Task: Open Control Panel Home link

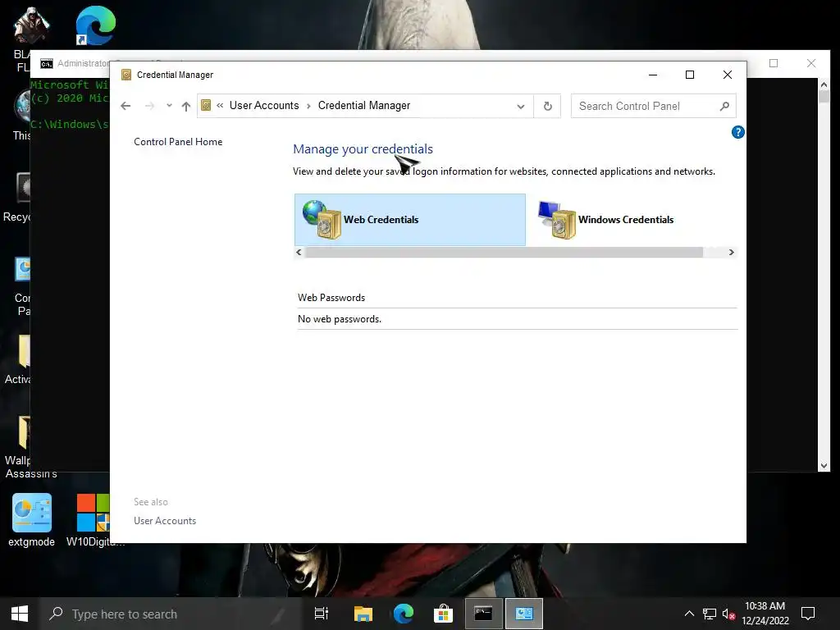Action: [x=178, y=142]
